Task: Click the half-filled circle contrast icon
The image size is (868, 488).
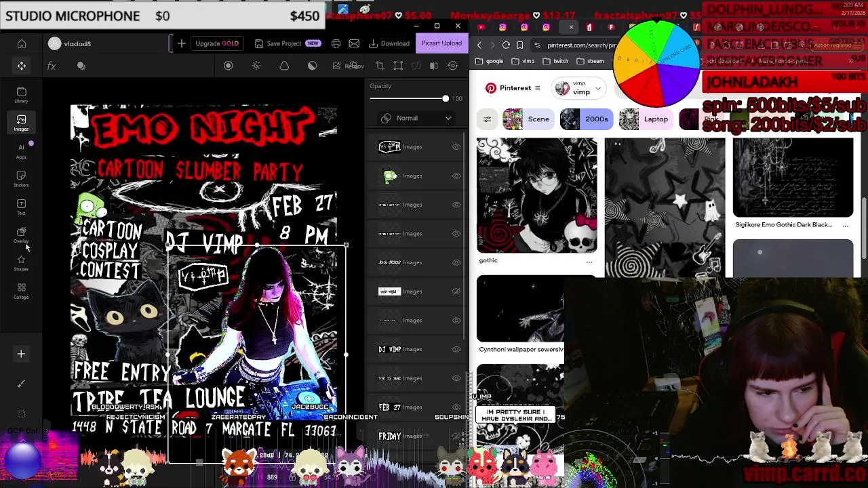Action: click(313, 66)
